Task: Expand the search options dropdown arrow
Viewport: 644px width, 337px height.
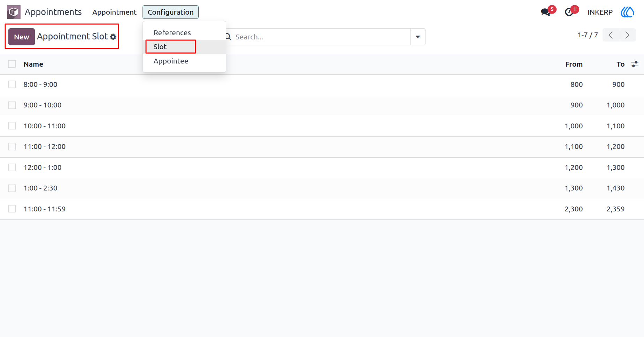Action: click(x=418, y=37)
